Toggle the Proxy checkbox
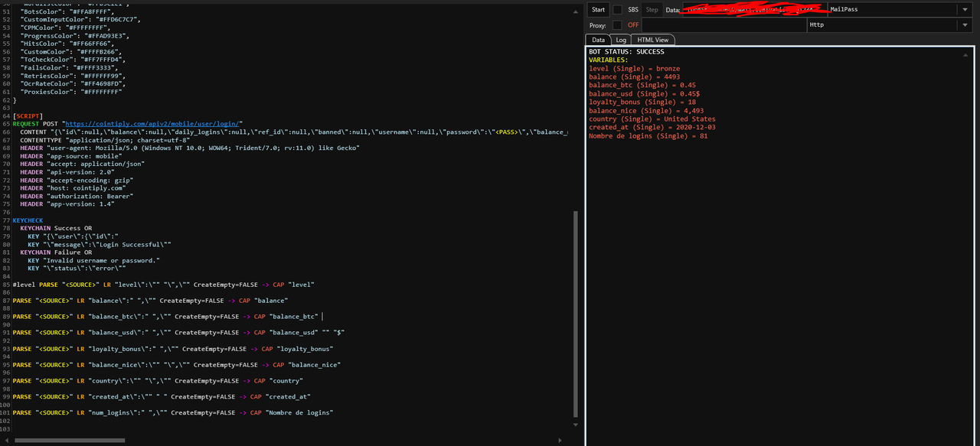The image size is (980, 446). click(x=618, y=25)
